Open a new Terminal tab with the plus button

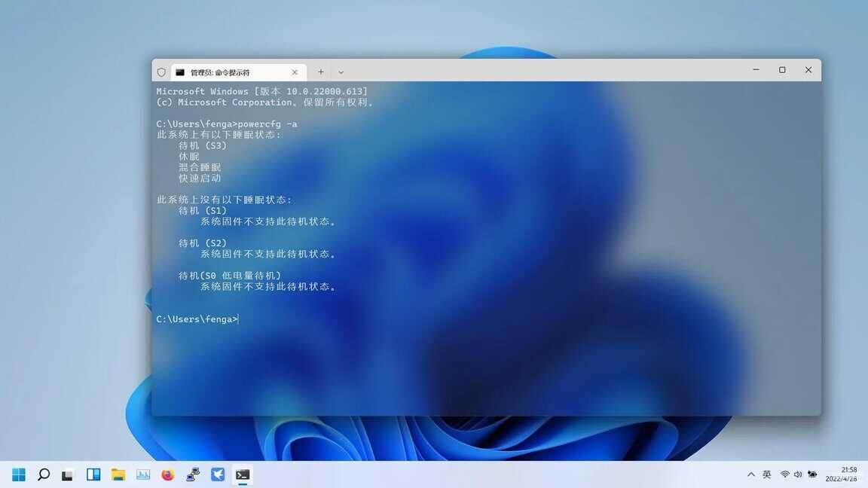(320, 72)
